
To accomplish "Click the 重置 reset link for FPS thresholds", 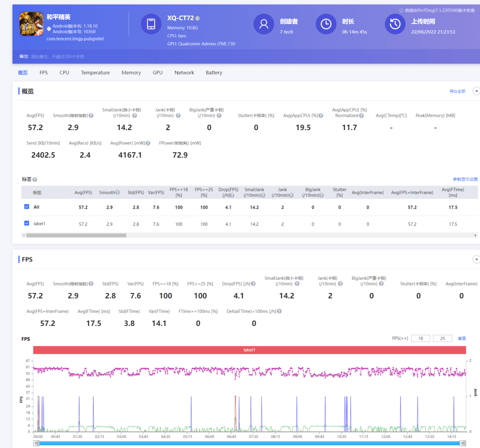I will (x=462, y=338).
